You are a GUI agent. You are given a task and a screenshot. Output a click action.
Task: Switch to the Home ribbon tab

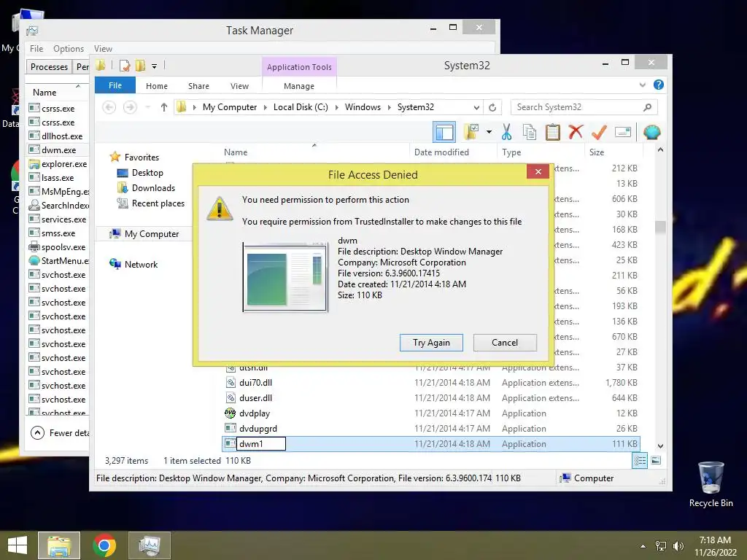point(157,86)
